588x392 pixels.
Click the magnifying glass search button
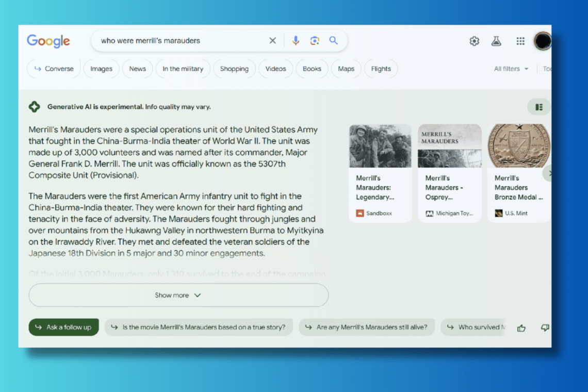coord(333,41)
